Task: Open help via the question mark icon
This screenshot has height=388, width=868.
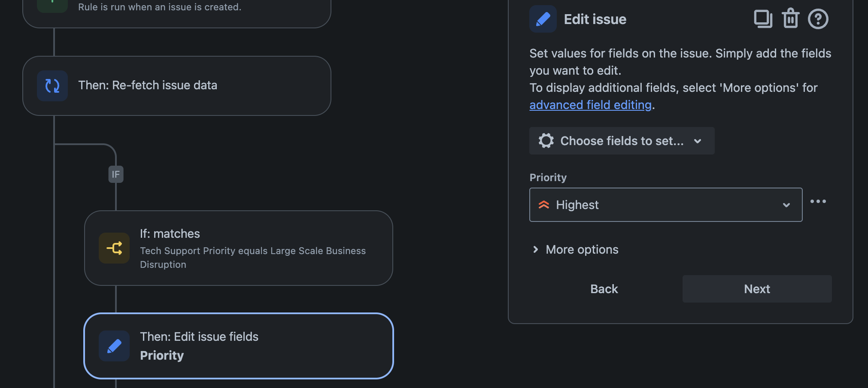Action: (818, 19)
